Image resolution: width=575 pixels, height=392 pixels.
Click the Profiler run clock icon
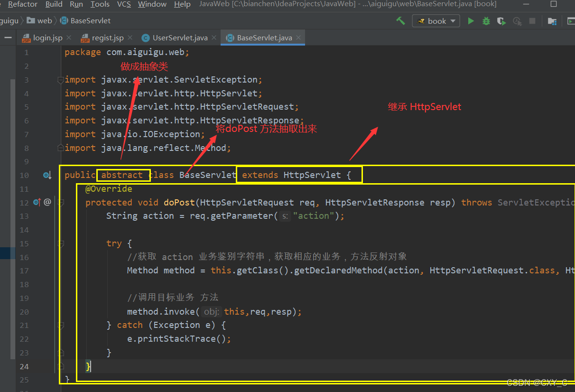point(517,21)
